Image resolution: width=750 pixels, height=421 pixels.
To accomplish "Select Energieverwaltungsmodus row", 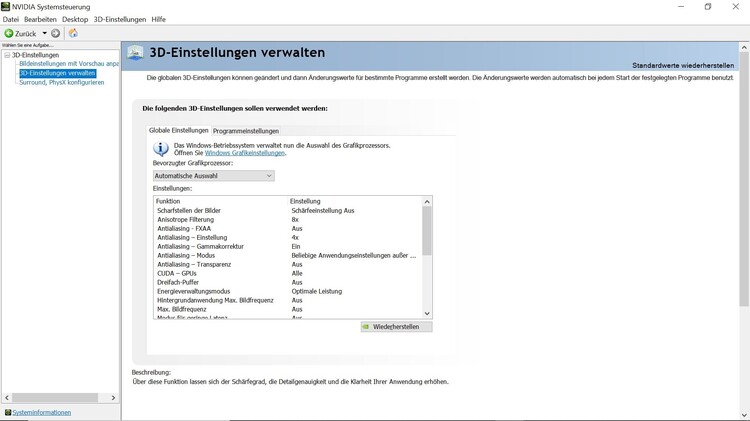I will click(288, 291).
